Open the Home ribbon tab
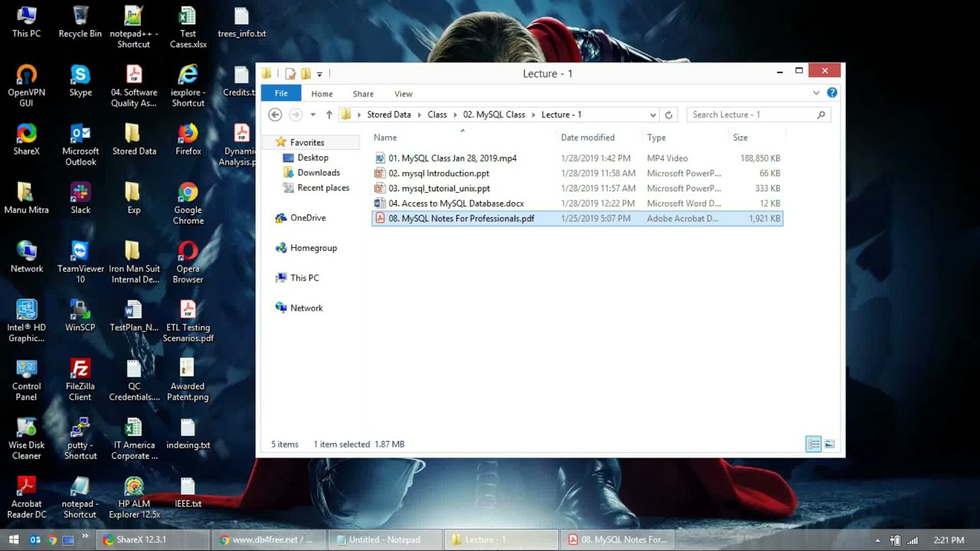Viewport: 980px width, 551px height. (322, 93)
